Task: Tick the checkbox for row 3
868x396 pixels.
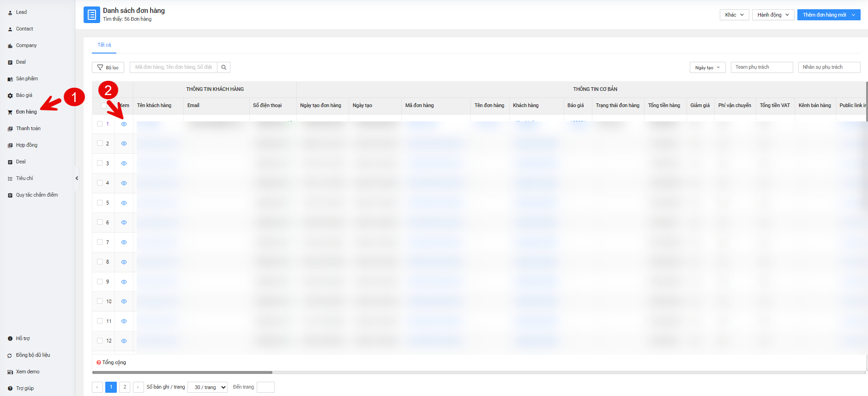Action: 100,163
